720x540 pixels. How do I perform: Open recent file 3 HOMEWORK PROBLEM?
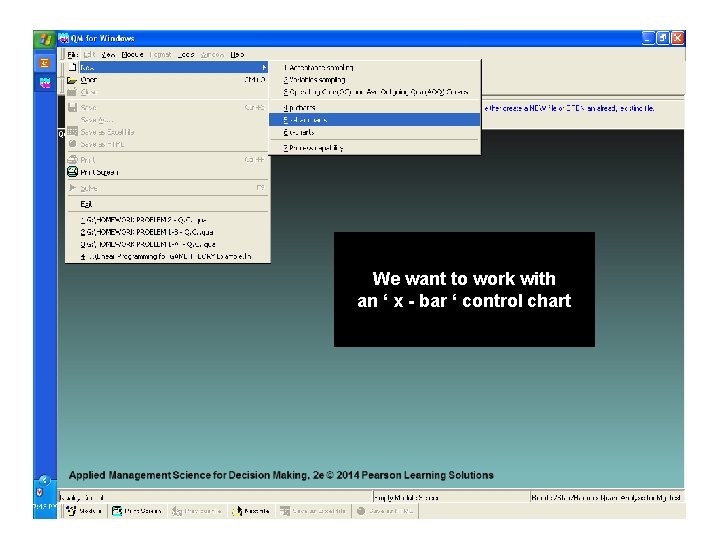pyautogui.click(x=167, y=244)
